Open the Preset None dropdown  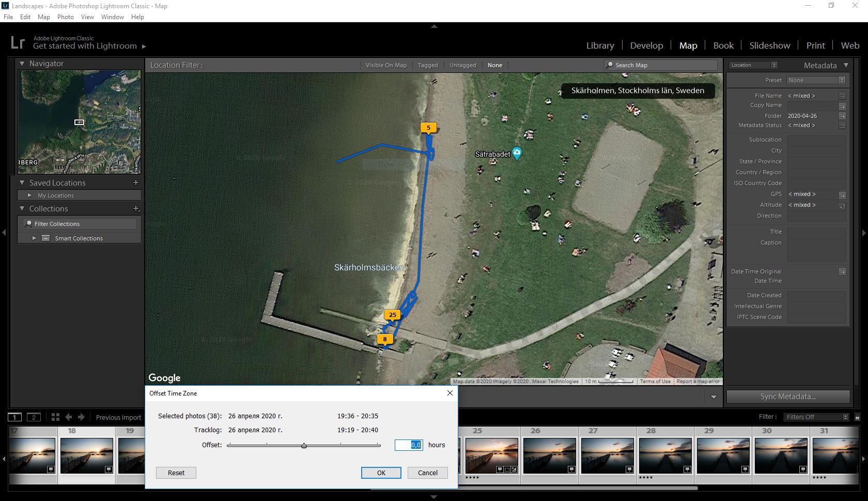click(x=816, y=80)
